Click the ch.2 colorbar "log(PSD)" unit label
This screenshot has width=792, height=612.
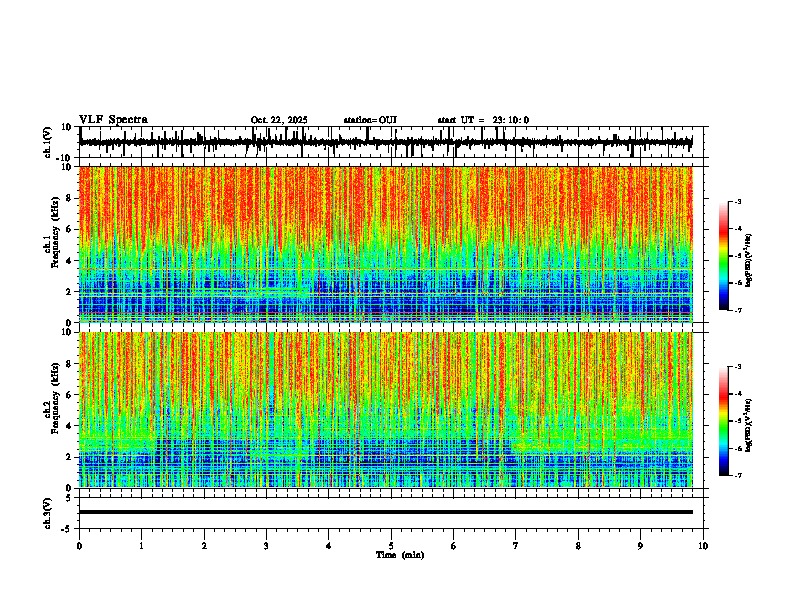point(748,425)
